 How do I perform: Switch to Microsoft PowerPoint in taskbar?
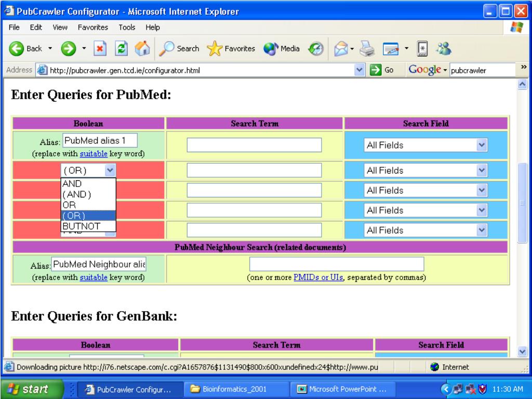342,389
